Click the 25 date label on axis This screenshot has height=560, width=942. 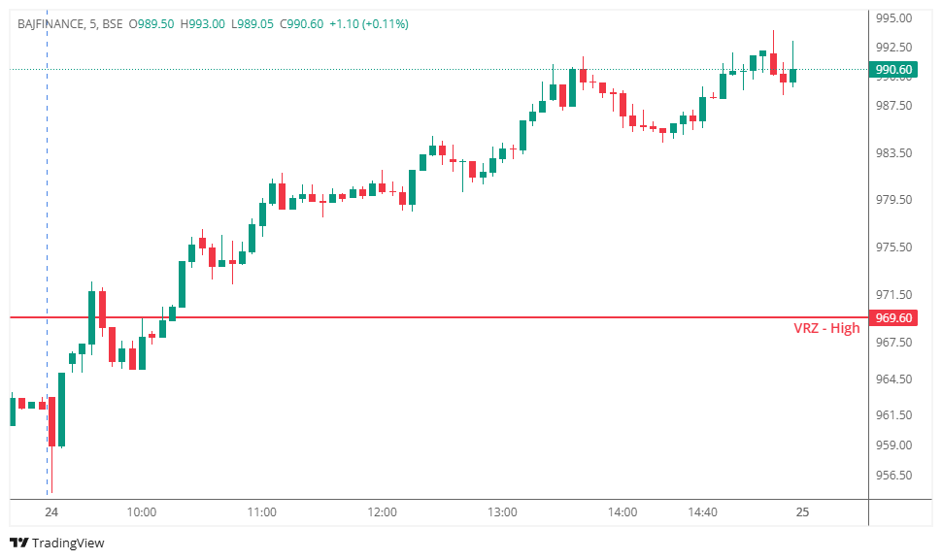pos(802,512)
